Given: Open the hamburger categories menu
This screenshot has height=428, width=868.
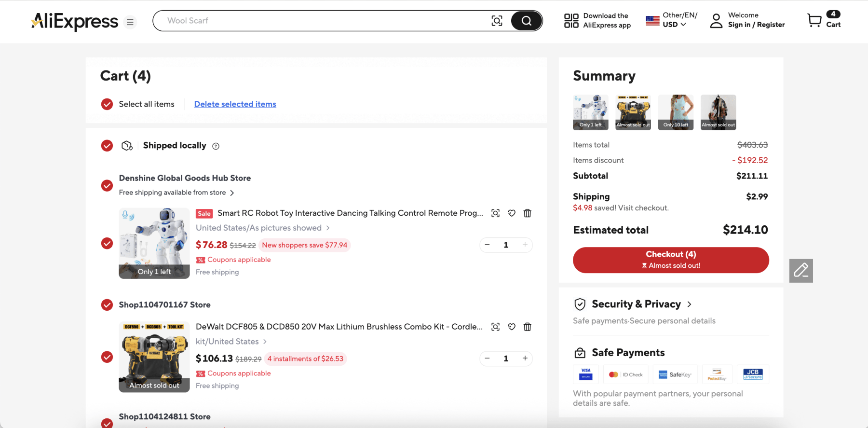Looking at the screenshot, I should pos(130,22).
